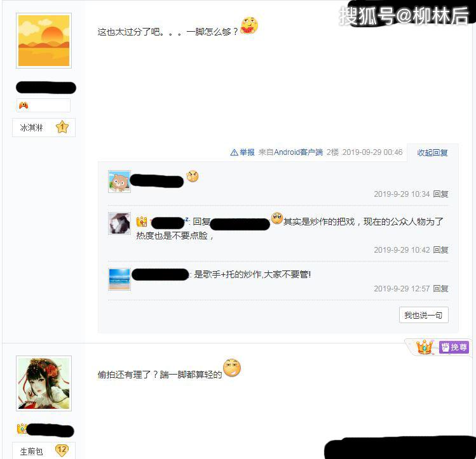Collapse replies via 收起回复

[x=432, y=152]
